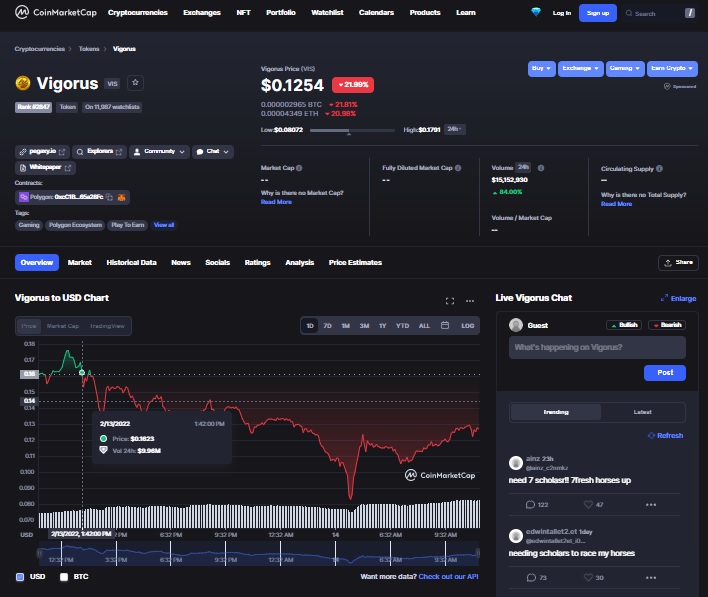Image resolution: width=708 pixels, height=597 pixels.
Task: Open chart in fullscreen mode
Action: [x=450, y=301]
